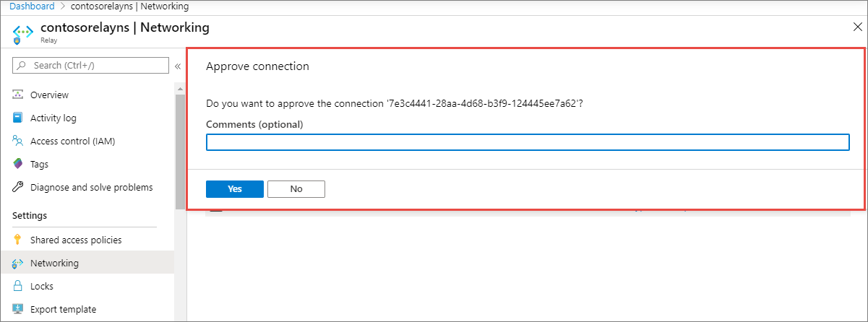
Task: Open the Overview menu item
Action: point(49,95)
